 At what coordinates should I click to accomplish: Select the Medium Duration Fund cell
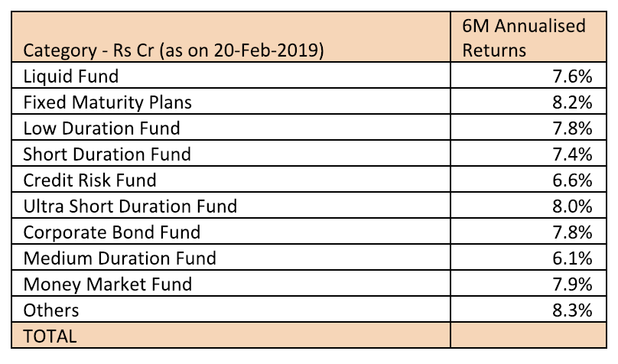[x=119, y=258]
